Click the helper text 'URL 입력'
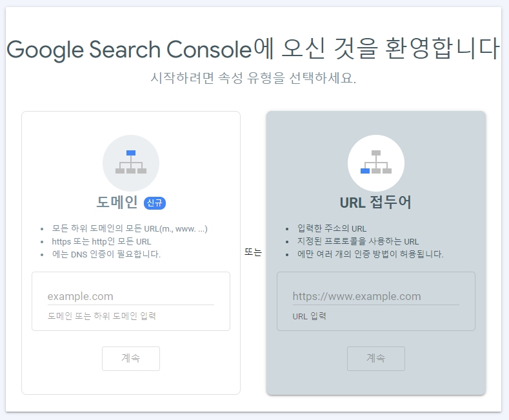 309,316
